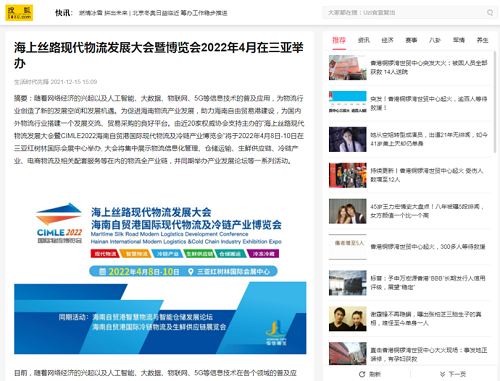The width and height of the screenshot is (500, 381).
Task: Select the 推荐 tab
Action: tap(339, 40)
